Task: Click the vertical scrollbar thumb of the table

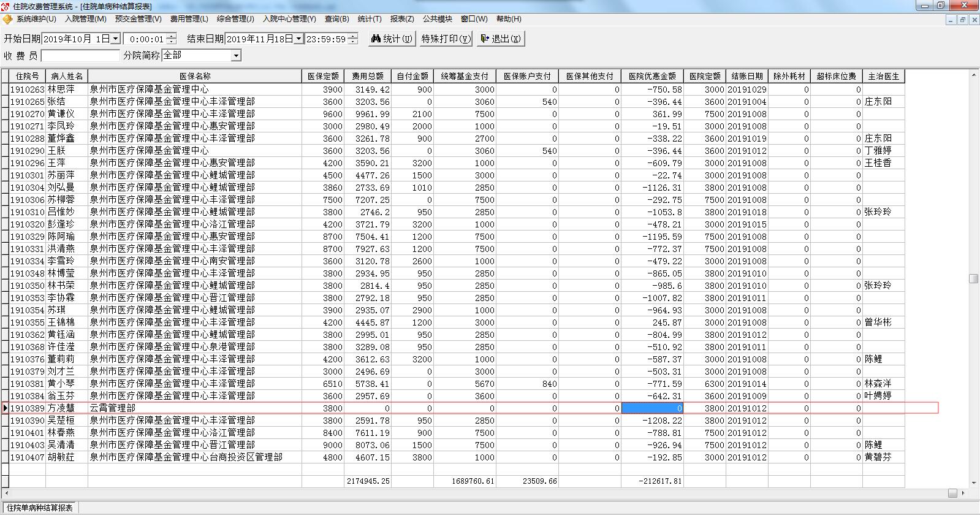Action: pyautogui.click(x=973, y=278)
